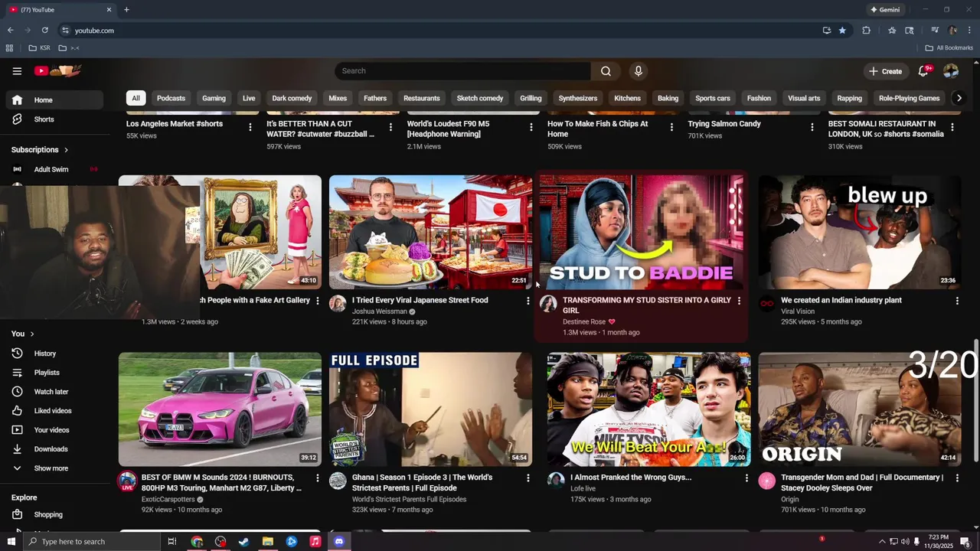
Task: Open File Explorer from taskbar
Action: click(x=268, y=542)
